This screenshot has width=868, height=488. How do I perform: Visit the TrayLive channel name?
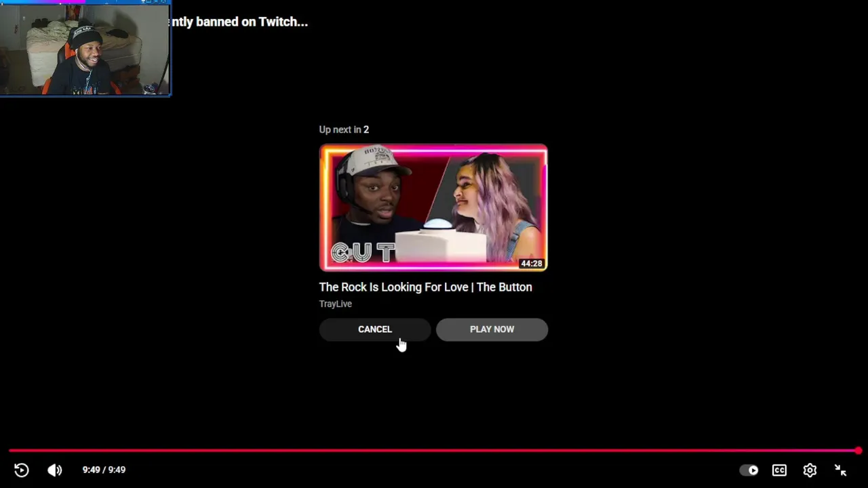[x=336, y=304]
